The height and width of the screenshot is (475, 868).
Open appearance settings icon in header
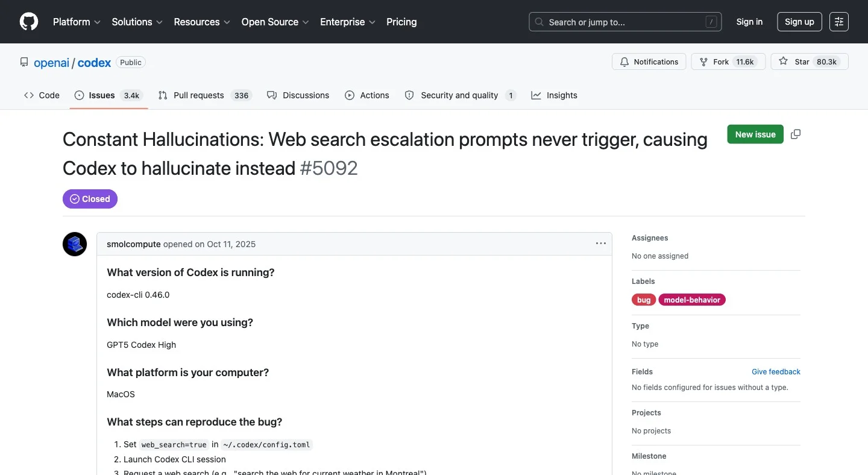pyautogui.click(x=839, y=22)
